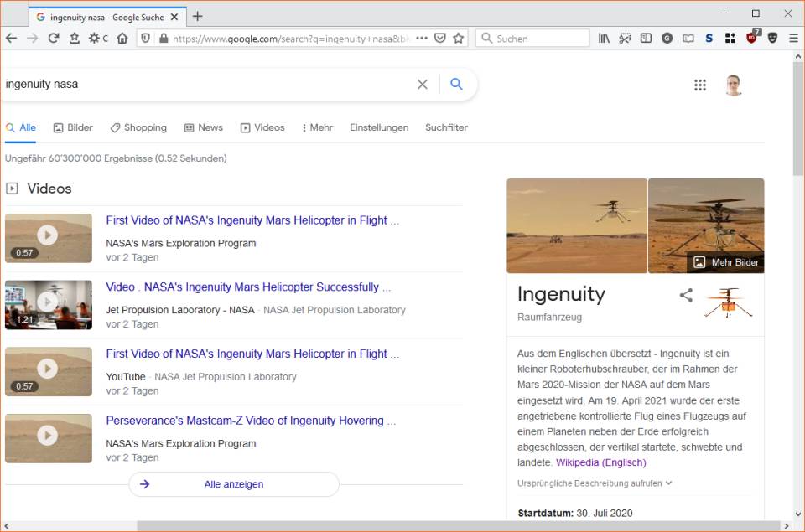The image size is (805, 532).
Task: Switch to the News results tab
Action: [203, 127]
